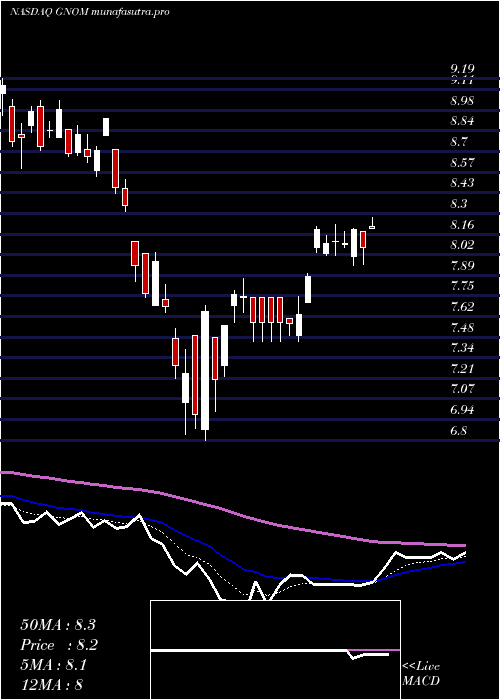Click the 5MA : 8.1 reading

point(54,666)
